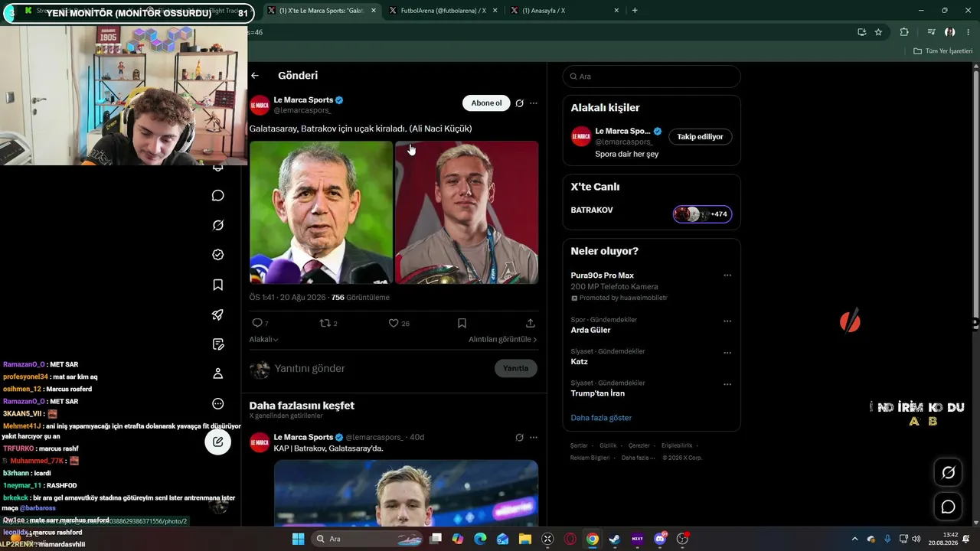The width and height of the screenshot is (980, 551).
Task: Open Chrome profile avatar
Action: 949,32
